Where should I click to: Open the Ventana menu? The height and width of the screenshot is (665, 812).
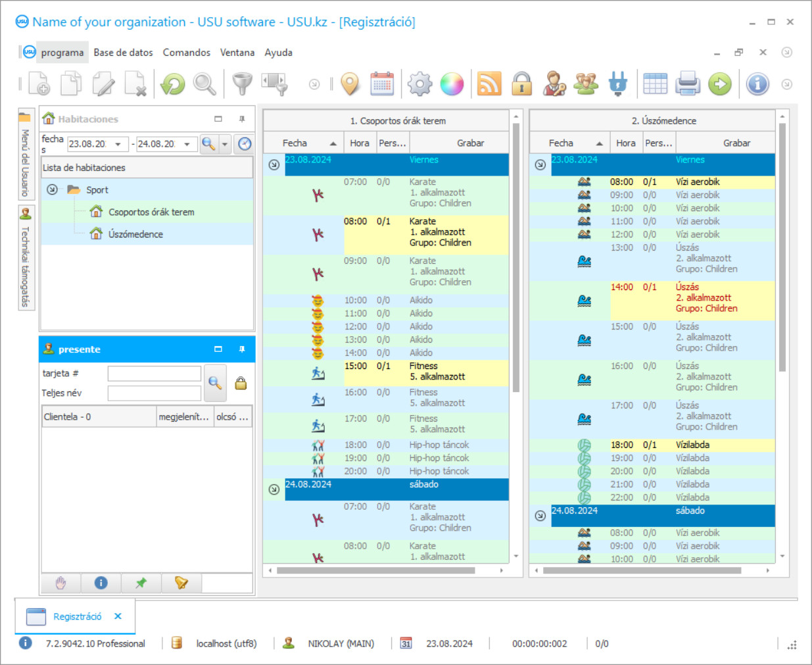pos(237,53)
